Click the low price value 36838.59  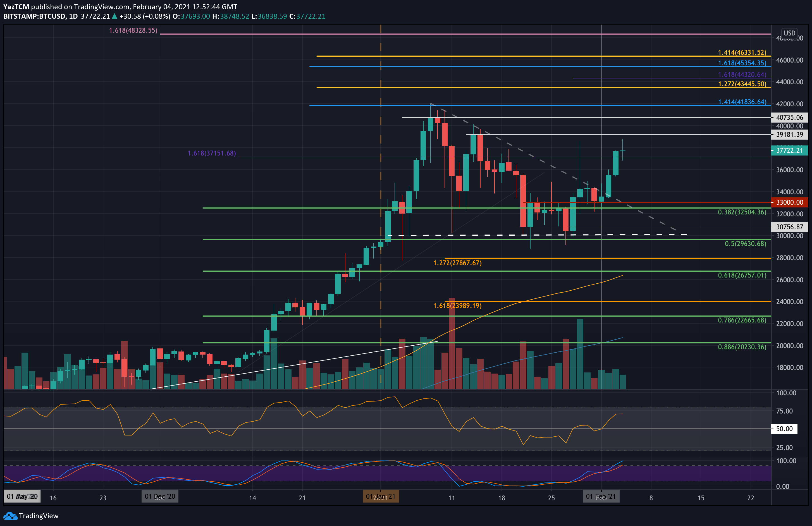pyautogui.click(x=272, y=16)
